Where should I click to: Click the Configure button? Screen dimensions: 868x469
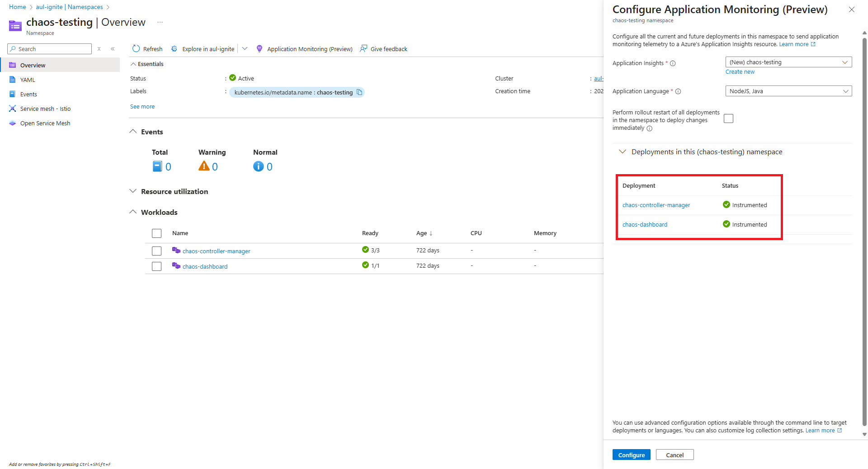pos(631,455)
